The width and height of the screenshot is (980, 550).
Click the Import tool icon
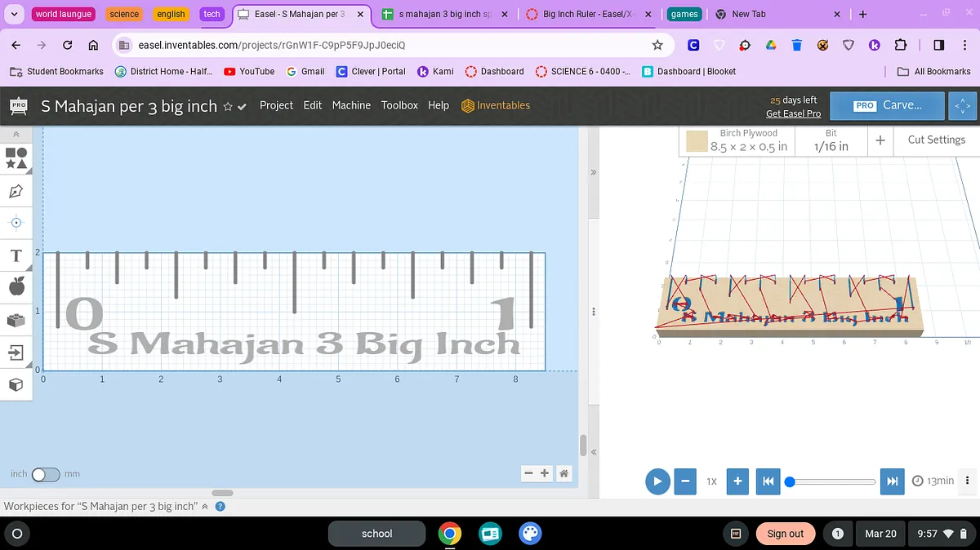pos(16,352)
